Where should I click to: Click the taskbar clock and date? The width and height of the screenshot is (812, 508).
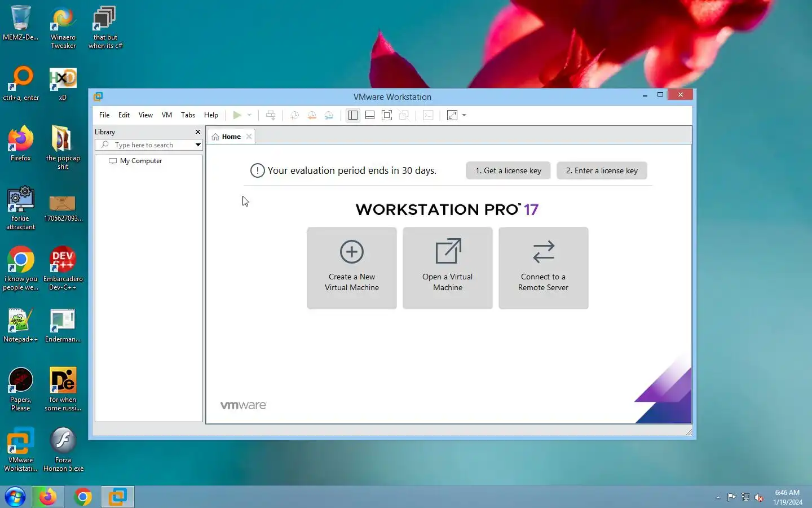click(787, 497)
